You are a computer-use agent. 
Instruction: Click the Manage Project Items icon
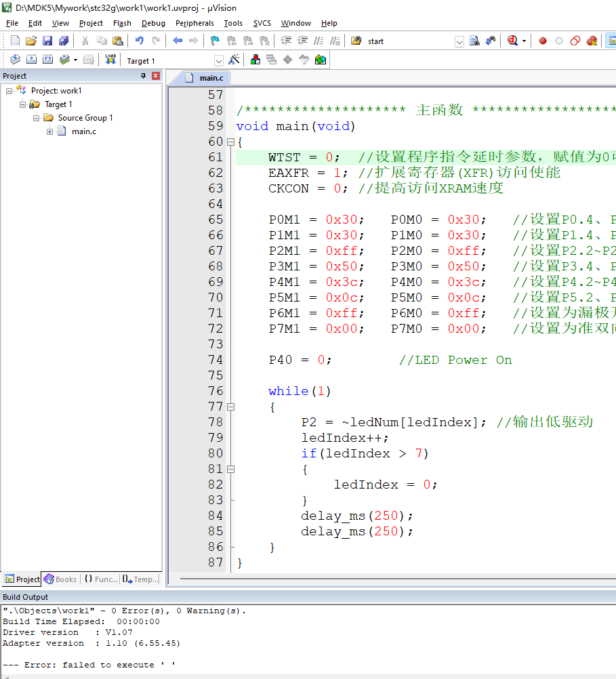pos(255,60)
